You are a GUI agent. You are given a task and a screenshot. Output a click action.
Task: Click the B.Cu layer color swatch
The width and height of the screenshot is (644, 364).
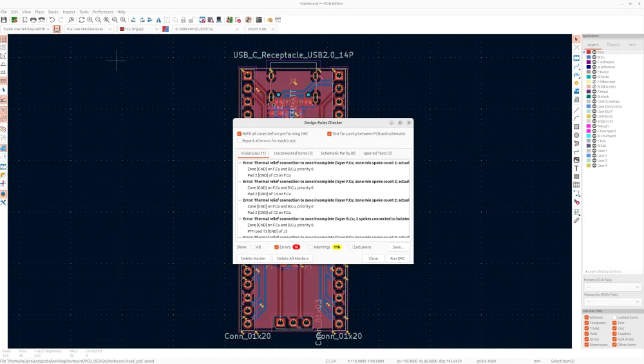tap(589, 57)
